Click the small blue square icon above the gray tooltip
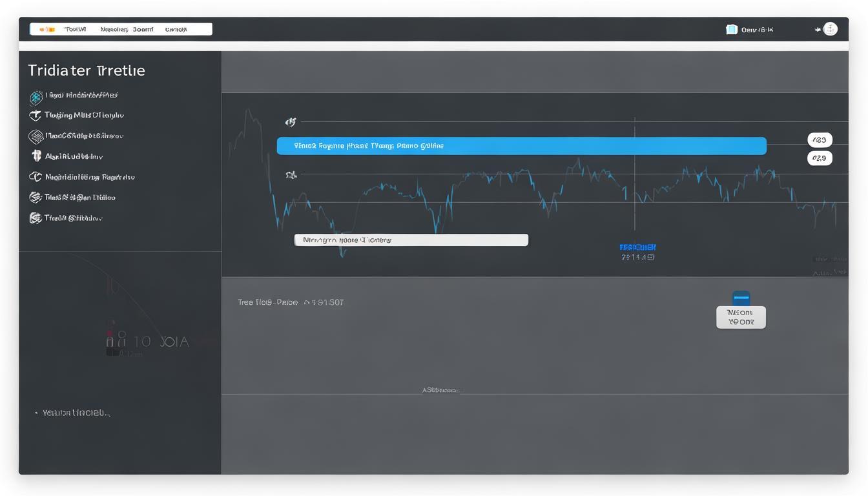Screen dimensions: 868x496 [741, 298]
